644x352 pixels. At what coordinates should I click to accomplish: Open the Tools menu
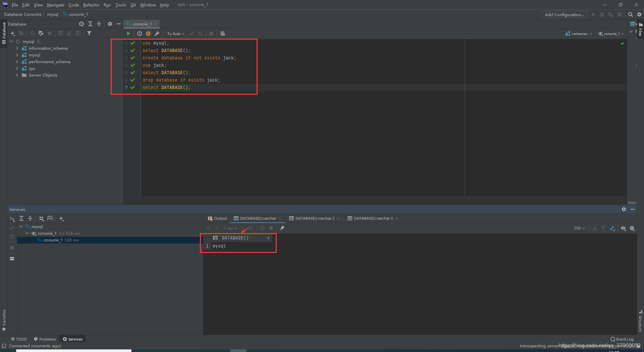[x=120, y=5]
